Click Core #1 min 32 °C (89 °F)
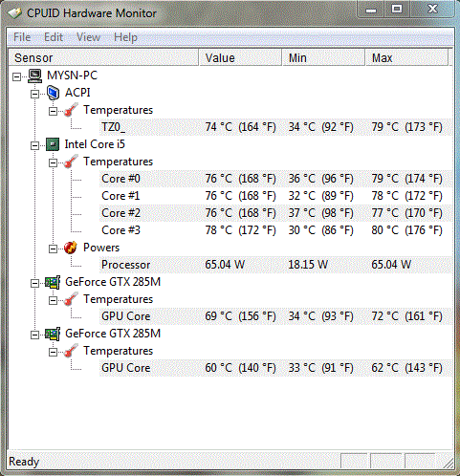This screenshot has height=476, width=460. [321, 196]
